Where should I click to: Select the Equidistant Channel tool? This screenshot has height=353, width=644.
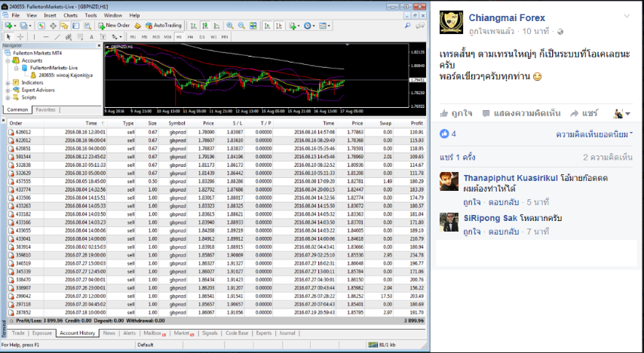[x=69, y=37]
